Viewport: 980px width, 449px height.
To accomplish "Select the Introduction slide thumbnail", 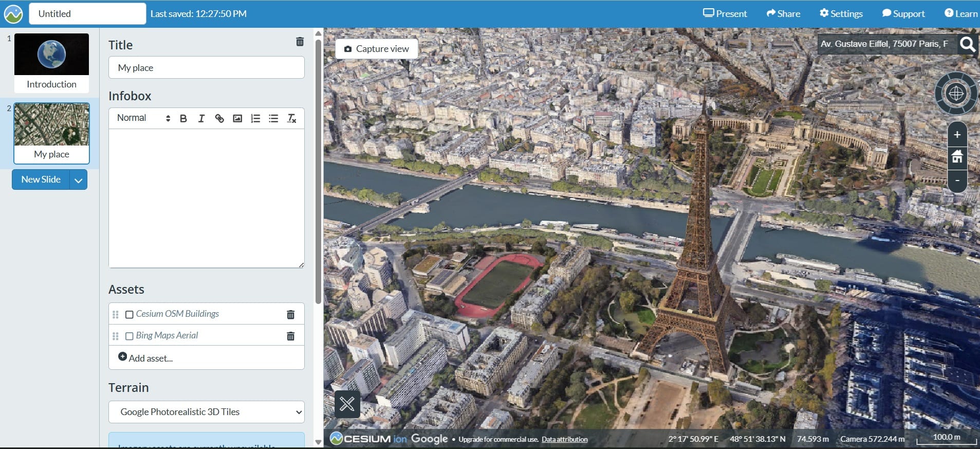I will point(51,62).
